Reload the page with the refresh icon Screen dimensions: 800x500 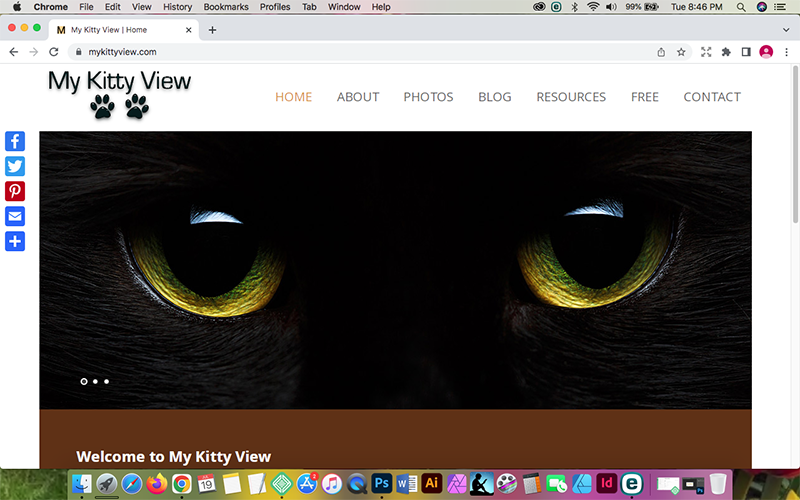[x=54, y=52]
